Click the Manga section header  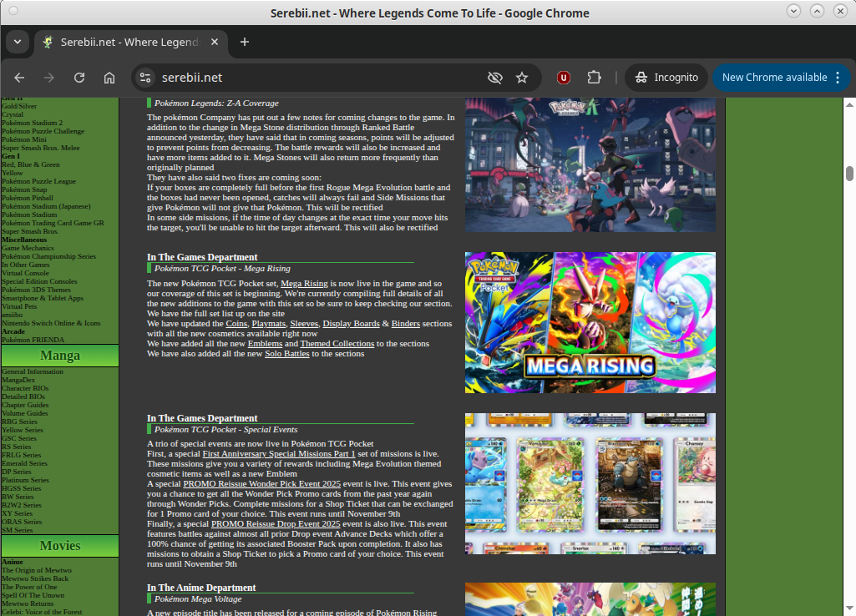[x=60, y=356]
